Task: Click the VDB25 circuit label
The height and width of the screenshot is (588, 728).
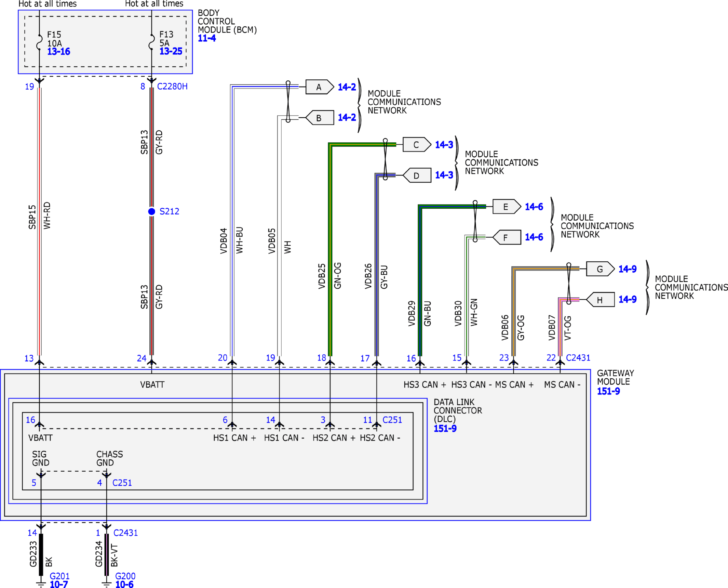Action: tap(322, 276)
